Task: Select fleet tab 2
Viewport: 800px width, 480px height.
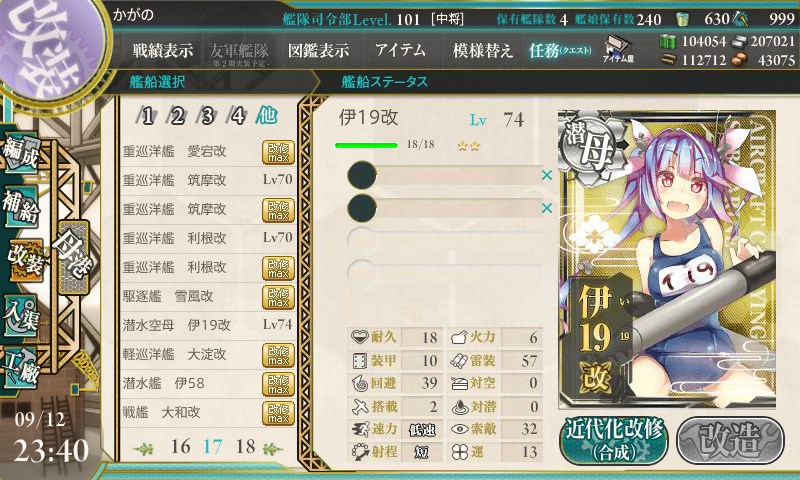Action: tap(177, 116)
